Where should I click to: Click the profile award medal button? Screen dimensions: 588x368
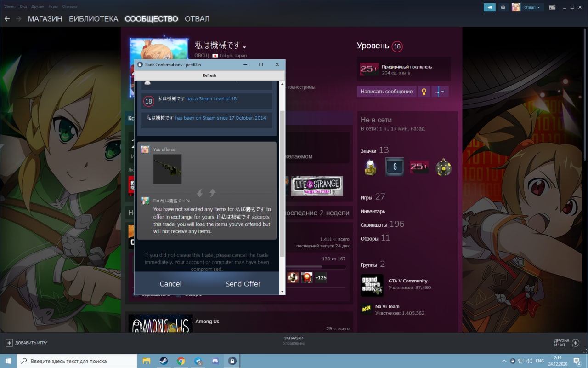[424, 92]
